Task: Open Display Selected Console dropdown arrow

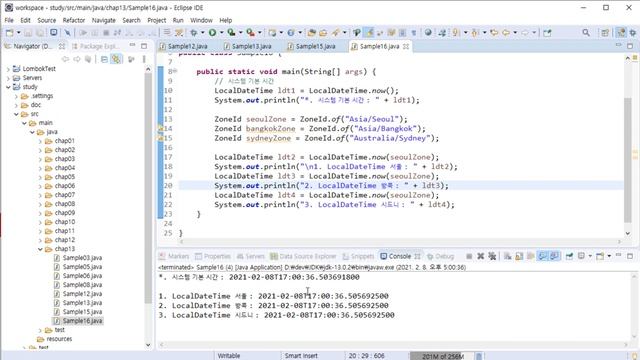Action: pos(590,256)
